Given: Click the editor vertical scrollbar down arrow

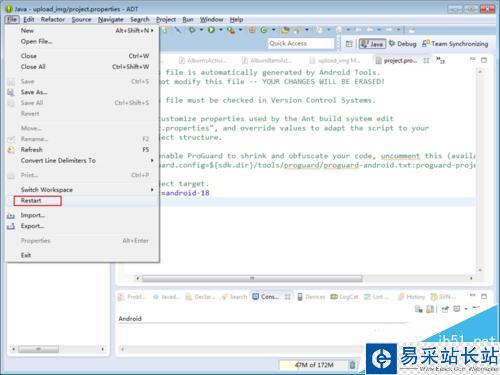Looking at the screenshot, I should click(x=480, y=270).
